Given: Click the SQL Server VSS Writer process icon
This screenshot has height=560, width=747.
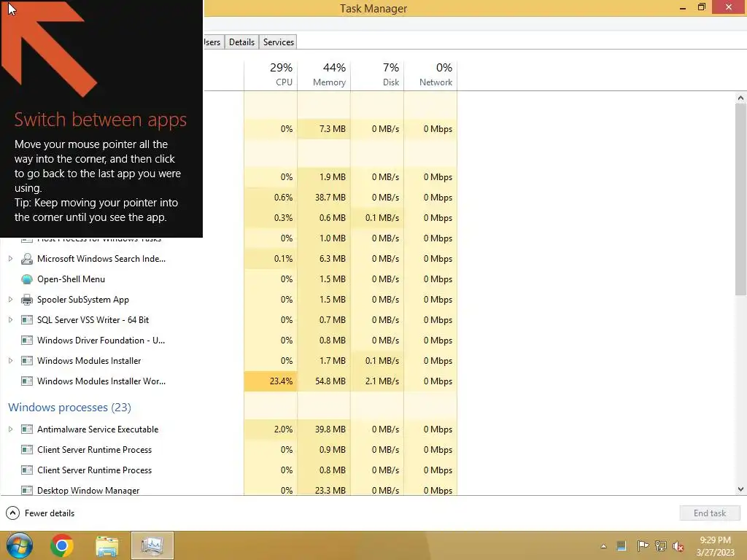Looking at the screenshot, I should pyautogui.click(x=27, y=320).
